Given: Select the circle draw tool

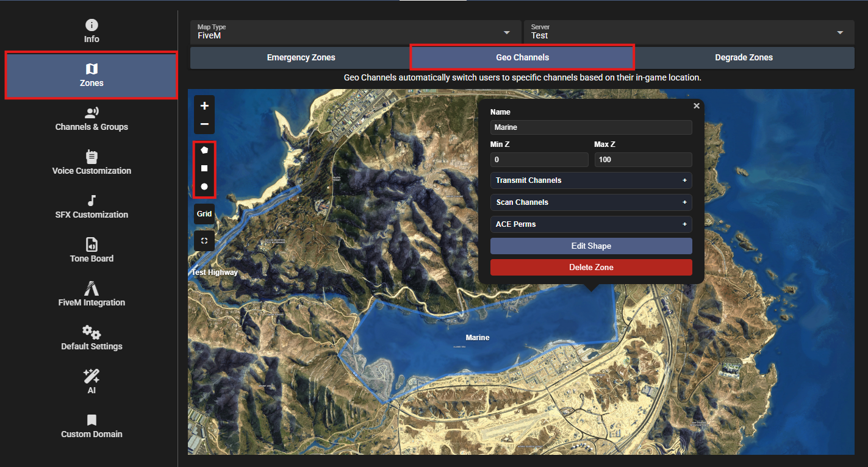Looking at the screenshot, I should pyautogui.click(x=204, y=187).
